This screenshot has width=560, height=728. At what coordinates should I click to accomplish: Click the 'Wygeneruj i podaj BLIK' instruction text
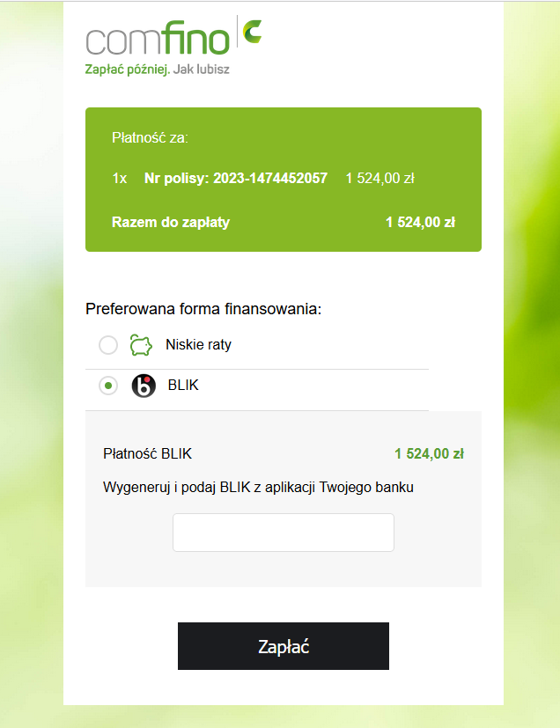258,487
